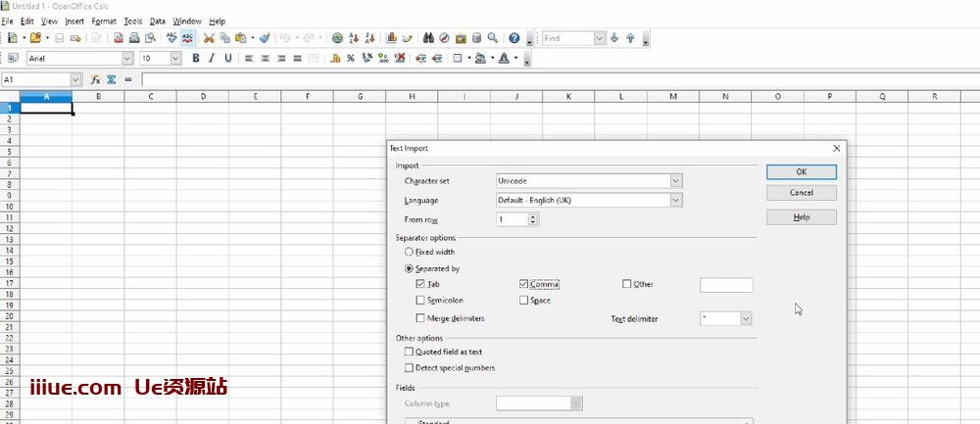Check Quoted field as text
The height and width of the screenshot is (424, 980).
(x=409, y=352)
